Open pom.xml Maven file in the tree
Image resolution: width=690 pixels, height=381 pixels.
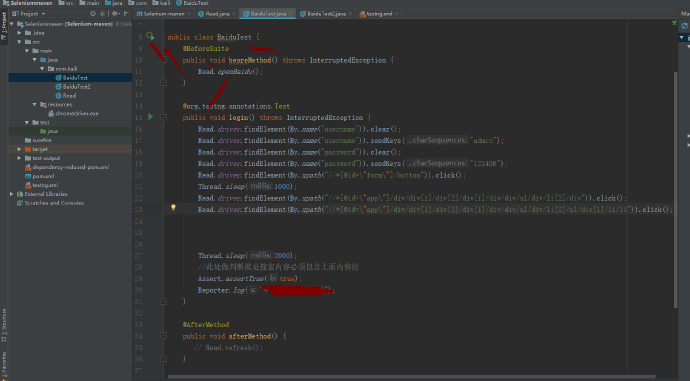(x=40, y=176)
